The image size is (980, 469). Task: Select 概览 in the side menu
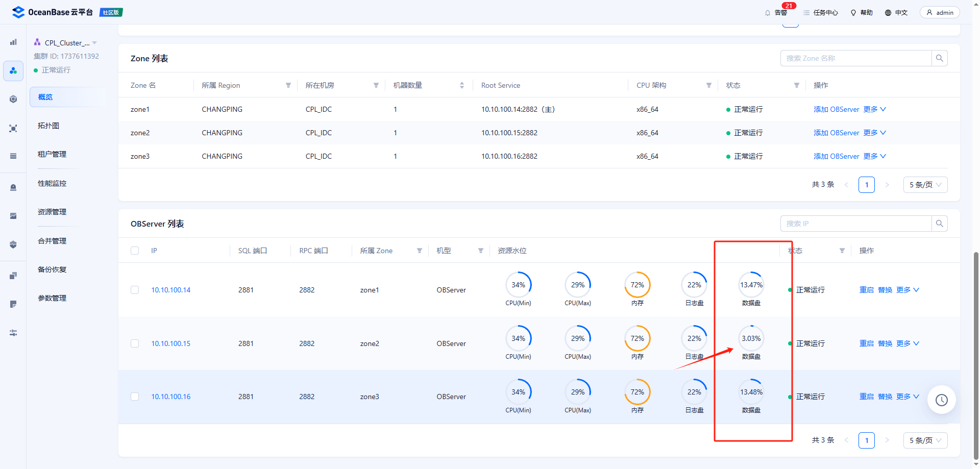pyautogui.click(x=67, y=97)
